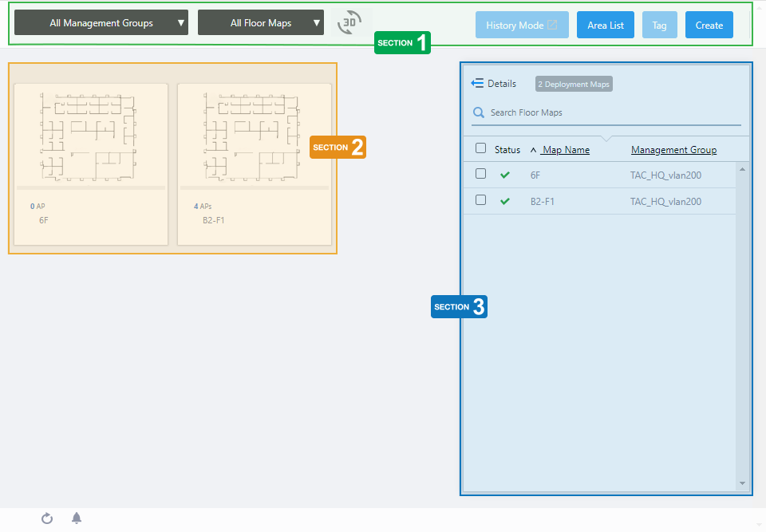Open the notifications bell icon
The height and width of the screenshot is (532, 766).
[77, 518]
